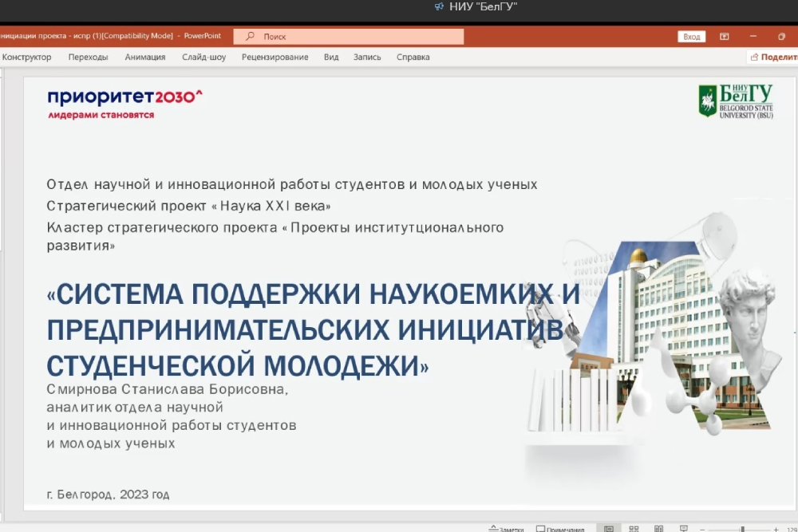This screenshot has width=798, height=532.
Task: Switch to the Анимация tab
Action: (145, 57)
